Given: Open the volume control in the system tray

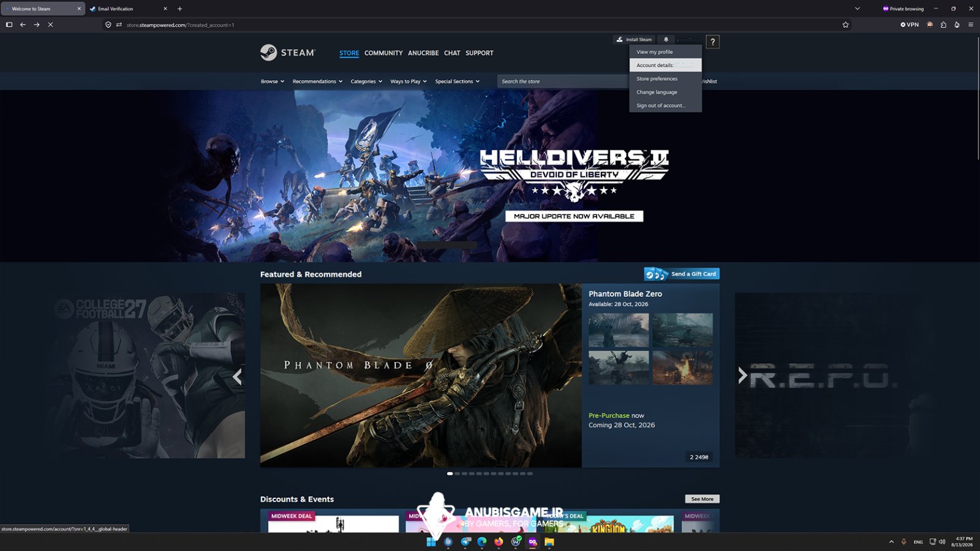Looking at the screenshot, I should coord(942,542).
